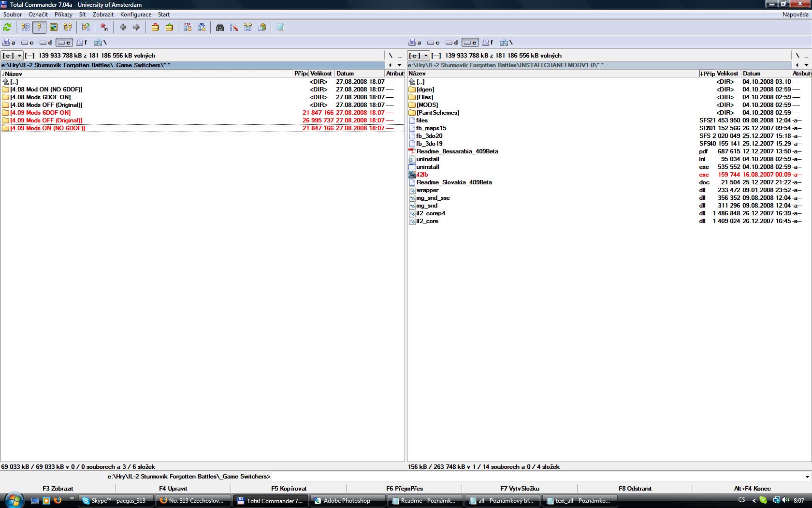The height and width of the screenshot is (508, 812).
Task: Open the Konfigurace menu
Action: pyautogui.click(x=136, y=15)
